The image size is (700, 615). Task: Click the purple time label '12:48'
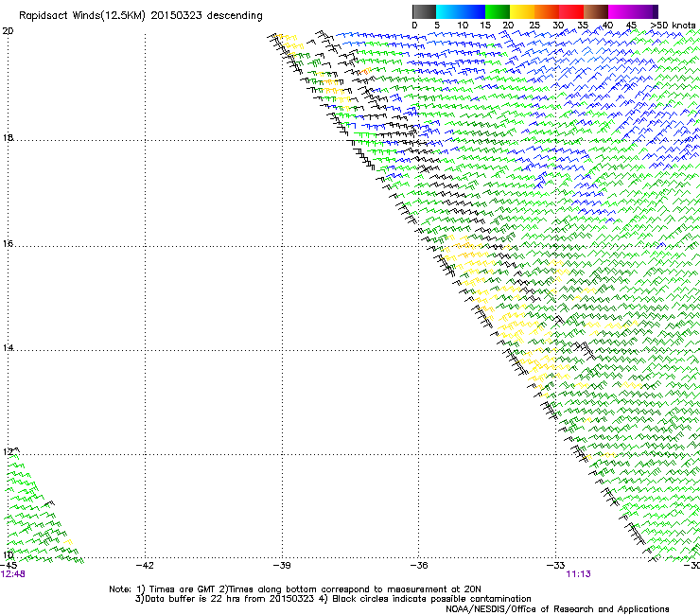[13, 574]
